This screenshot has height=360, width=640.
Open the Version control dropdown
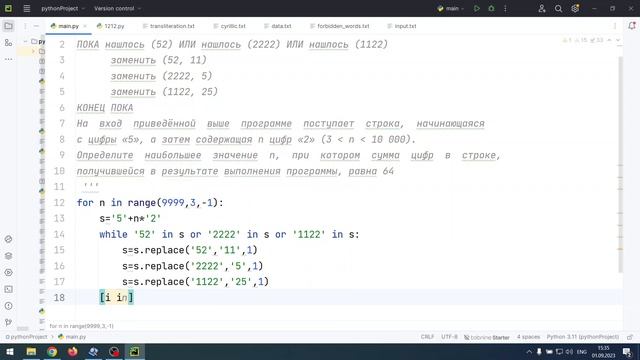point(117,8)
